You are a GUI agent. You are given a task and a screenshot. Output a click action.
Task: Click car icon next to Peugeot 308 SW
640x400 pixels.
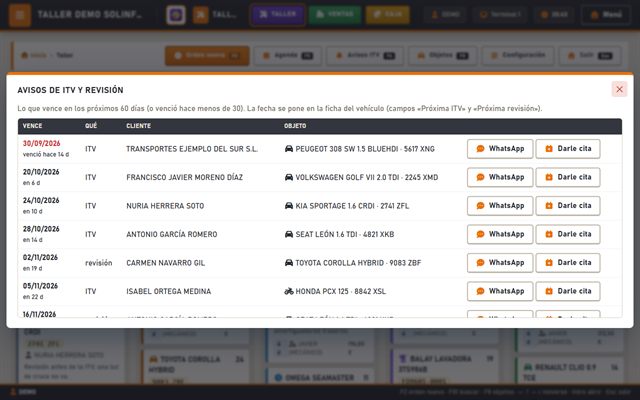coord(289,149)
